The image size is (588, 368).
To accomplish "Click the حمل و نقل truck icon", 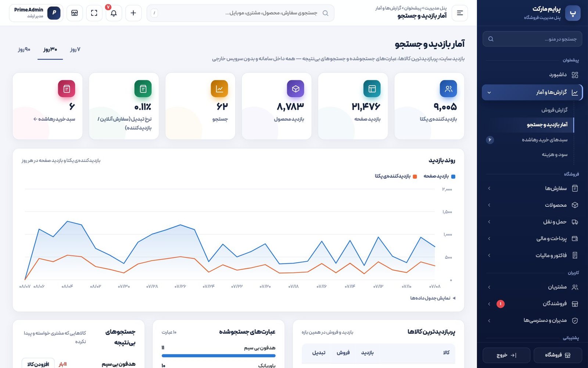I will click(575, 222).
